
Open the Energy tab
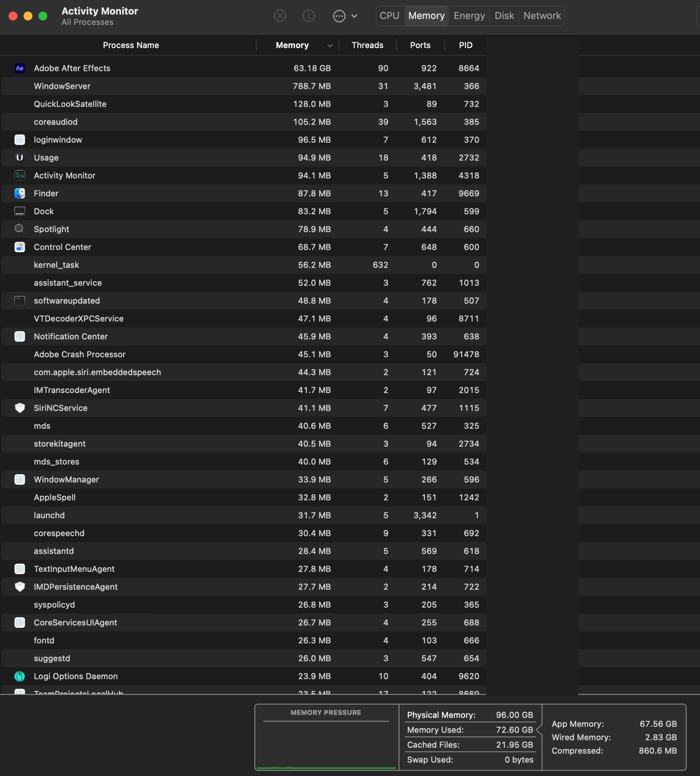[x=469, y=16]
